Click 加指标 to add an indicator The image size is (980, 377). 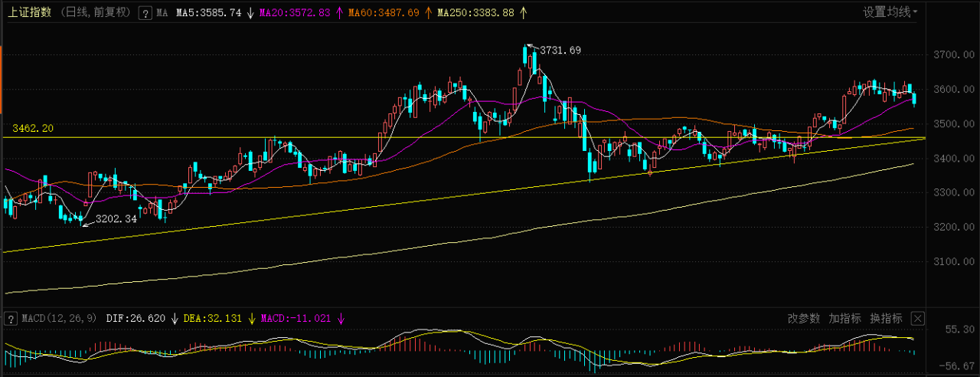pos(844,318)
